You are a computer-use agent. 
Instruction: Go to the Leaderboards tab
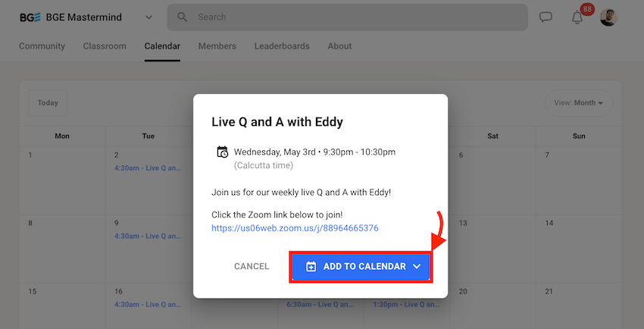(282, 46)
